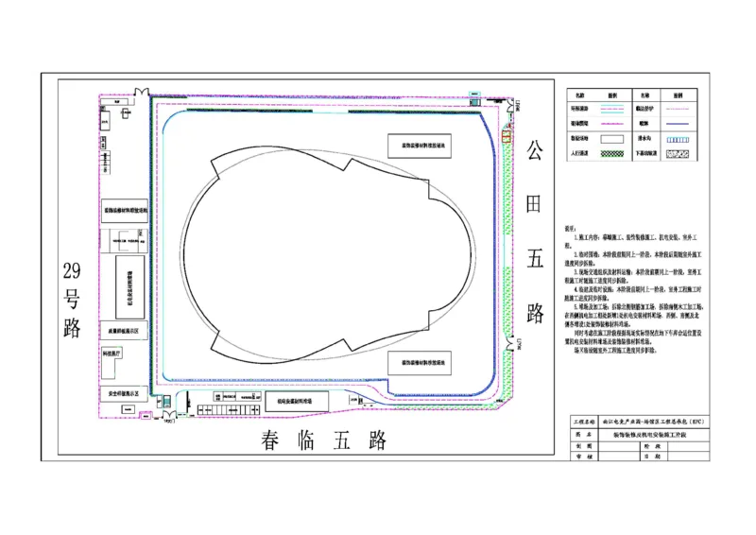Click the gate symbol on the bottom fence near 春临五路
The width and height of the screenshot is (756, 535).
click(168, 415)
